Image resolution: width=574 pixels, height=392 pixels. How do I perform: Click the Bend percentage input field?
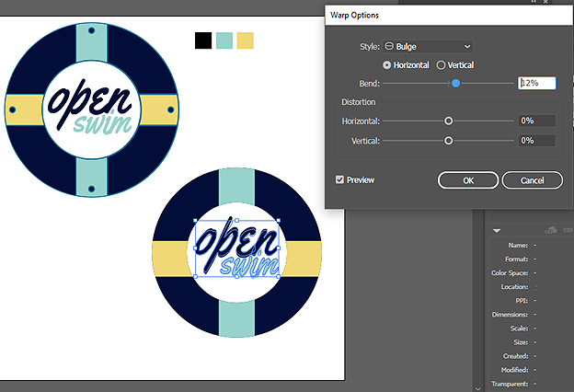coord(536,83)
